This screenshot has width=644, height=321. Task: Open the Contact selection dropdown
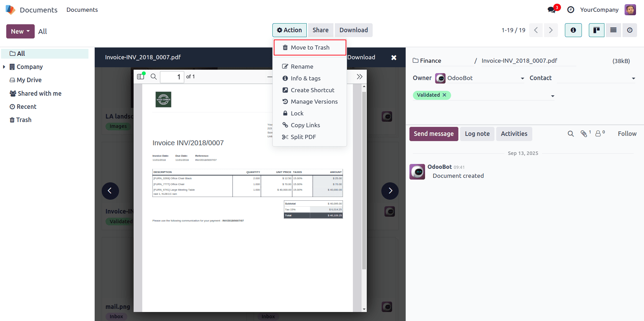(633, 78)
